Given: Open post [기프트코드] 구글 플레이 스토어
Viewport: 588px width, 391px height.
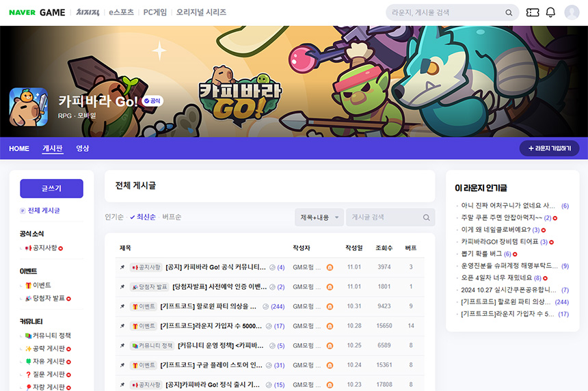Looking at the screenshot, I should (211, 365).
